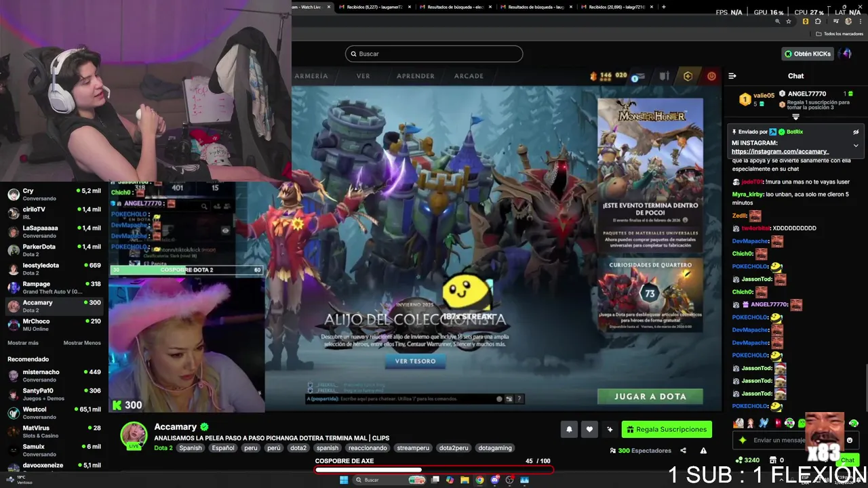Open Rampage channel in sidebar

54,287
